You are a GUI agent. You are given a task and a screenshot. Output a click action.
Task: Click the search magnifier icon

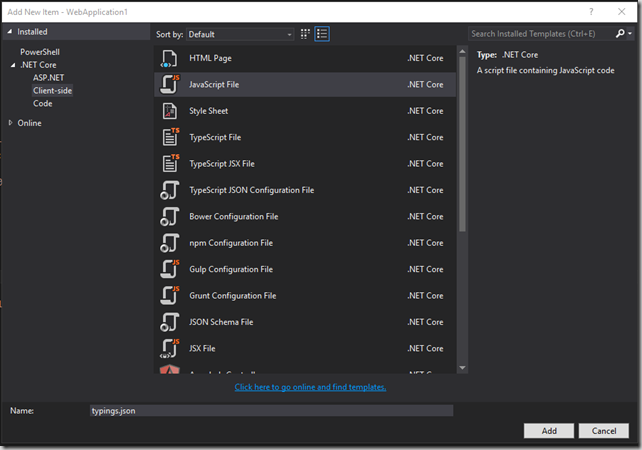click(620, 34)
